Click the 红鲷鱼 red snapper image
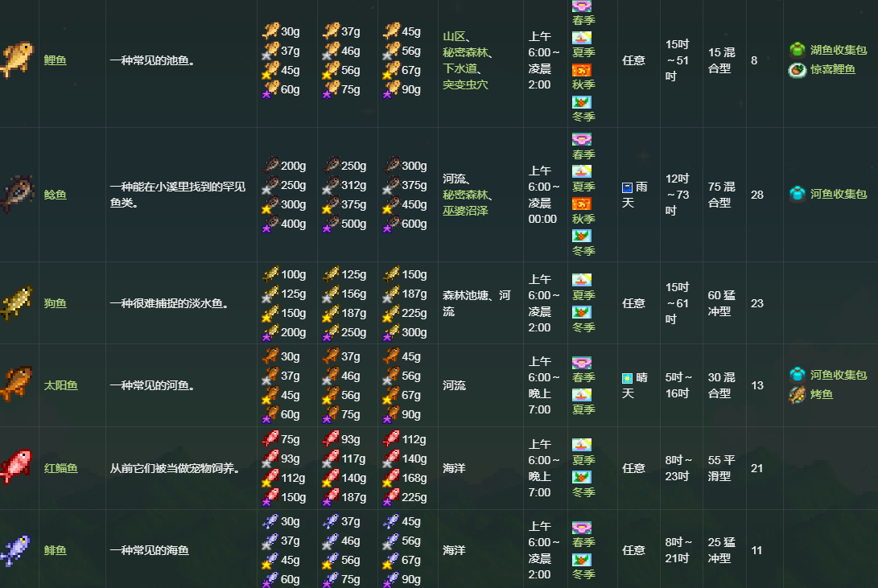This screenshot has width=878, height=588. point(18,467)
